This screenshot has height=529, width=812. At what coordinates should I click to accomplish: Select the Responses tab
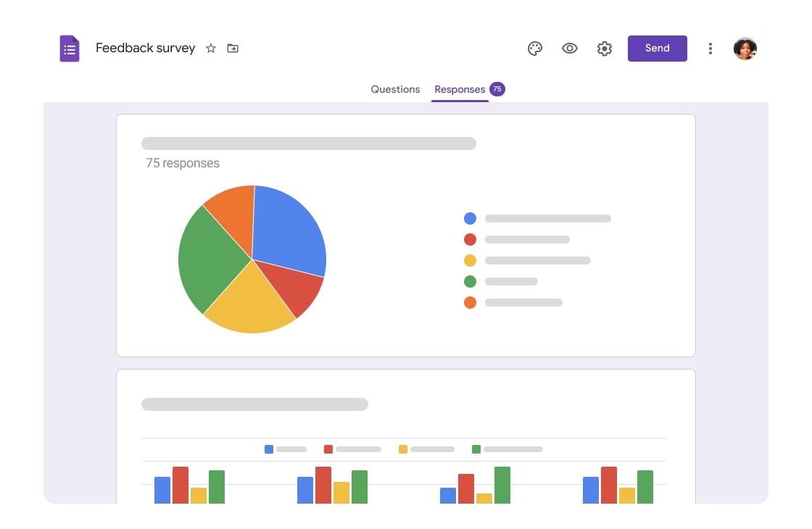coord(460,88)
